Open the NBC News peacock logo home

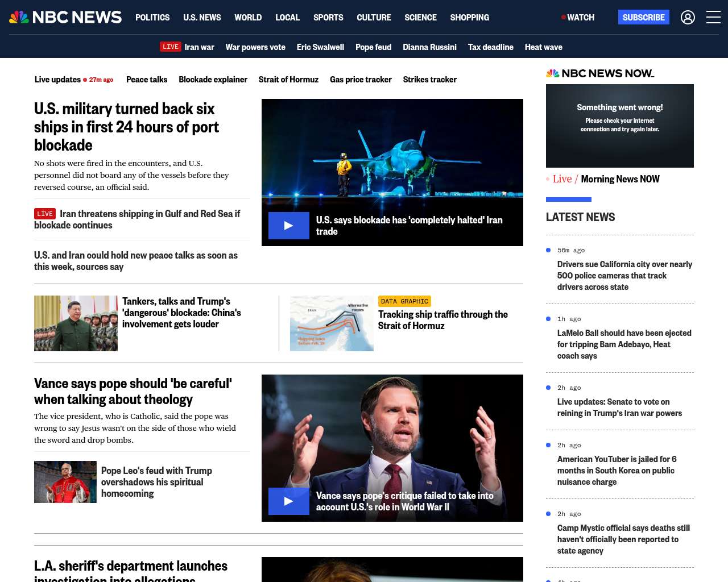point(65,17)
